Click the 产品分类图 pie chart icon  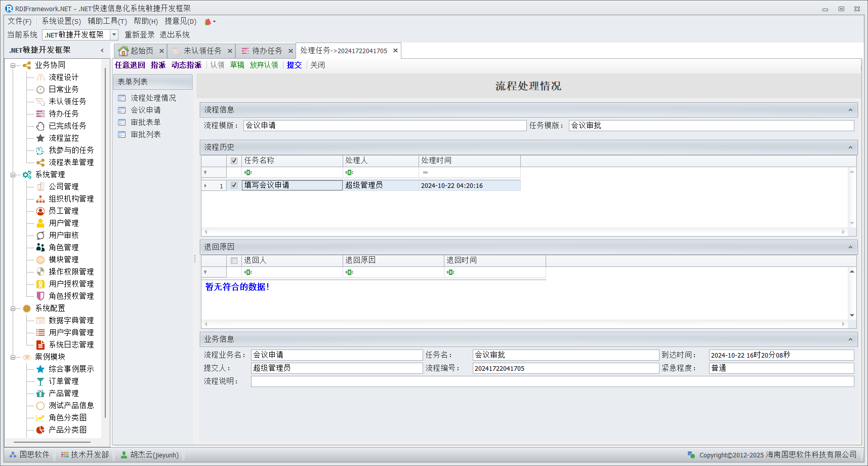coord(40,430)
